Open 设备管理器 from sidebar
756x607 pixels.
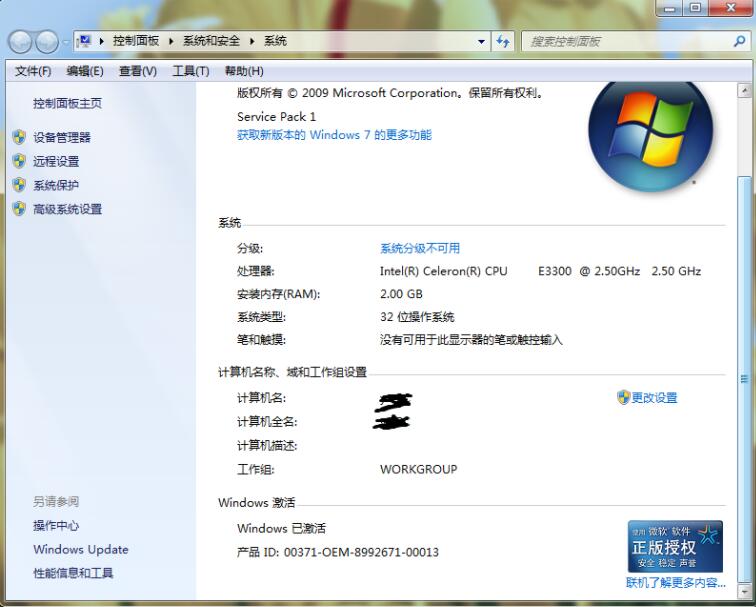pyautogui.click(x=62, y=137)
